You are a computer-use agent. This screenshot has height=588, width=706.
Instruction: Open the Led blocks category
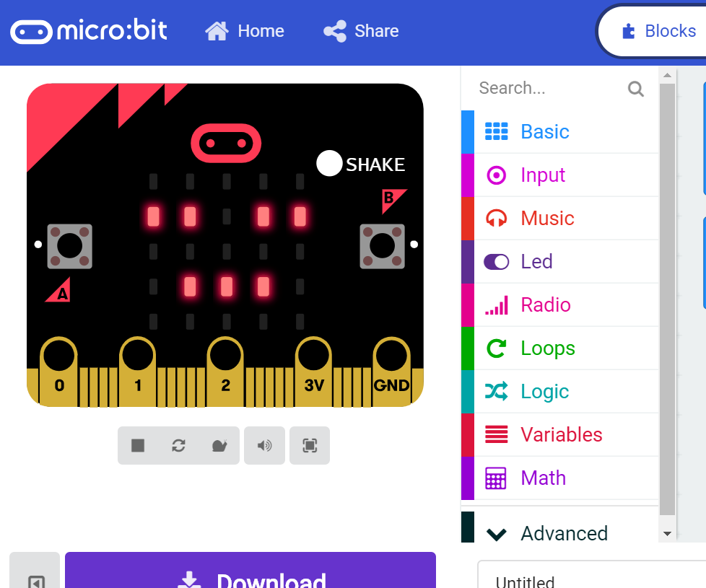click(537, 261)
